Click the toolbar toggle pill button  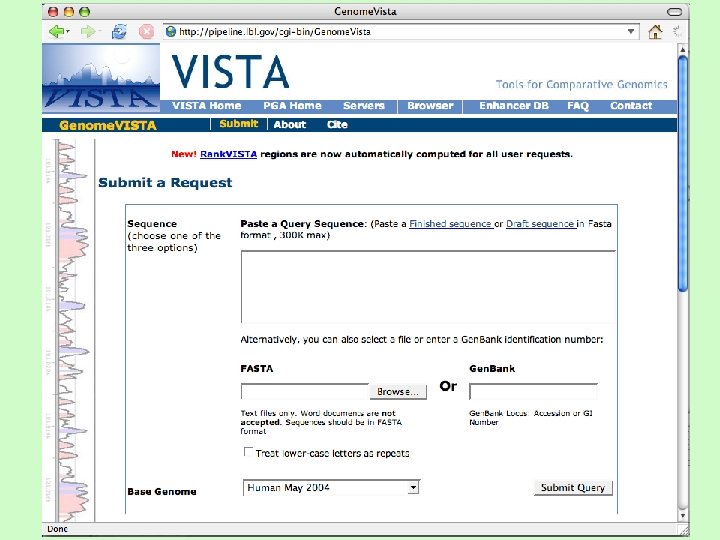[x=675, y=11]
